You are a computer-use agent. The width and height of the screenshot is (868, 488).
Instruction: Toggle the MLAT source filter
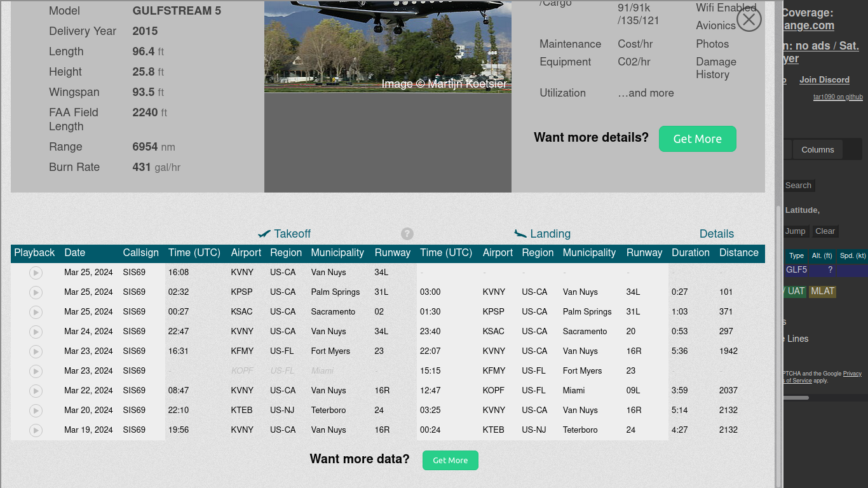pyautogui.click(x=822, y=291)
